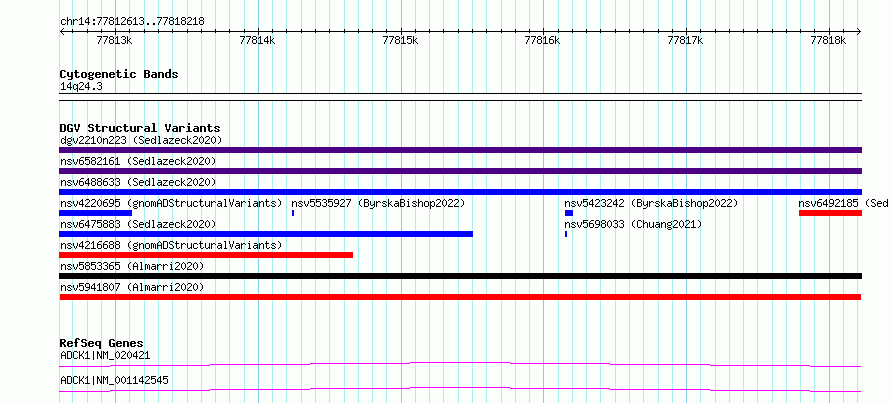890x403 pixels.
Task: Click the ruler's left arrow end
Action: coord(61,31)
